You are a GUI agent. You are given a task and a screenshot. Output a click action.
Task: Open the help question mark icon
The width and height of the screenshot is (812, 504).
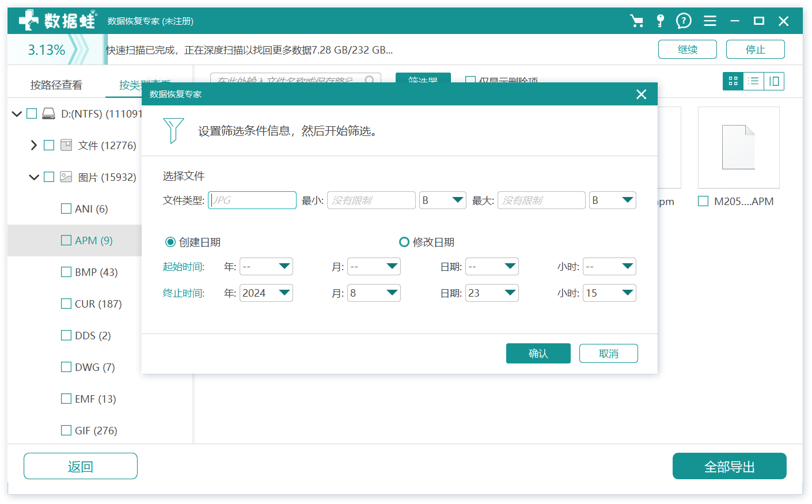pyautogui.click(x=684, y=21)
